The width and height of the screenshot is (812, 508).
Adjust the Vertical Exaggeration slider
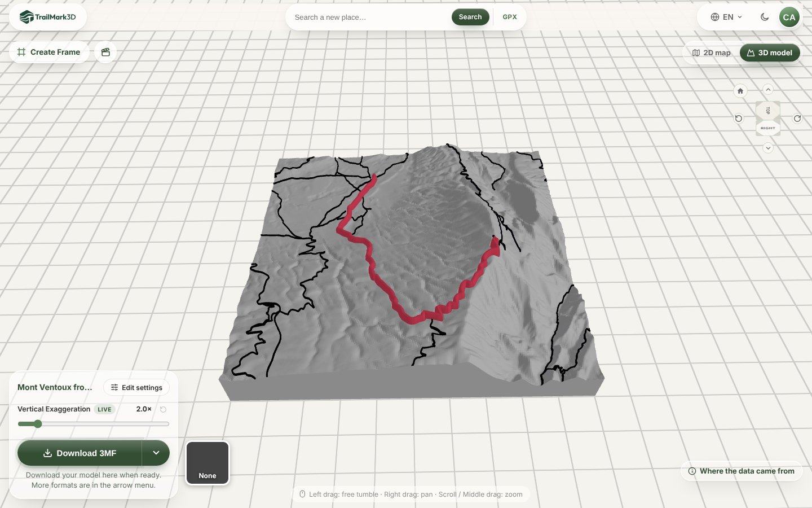[x=94, y=424]
